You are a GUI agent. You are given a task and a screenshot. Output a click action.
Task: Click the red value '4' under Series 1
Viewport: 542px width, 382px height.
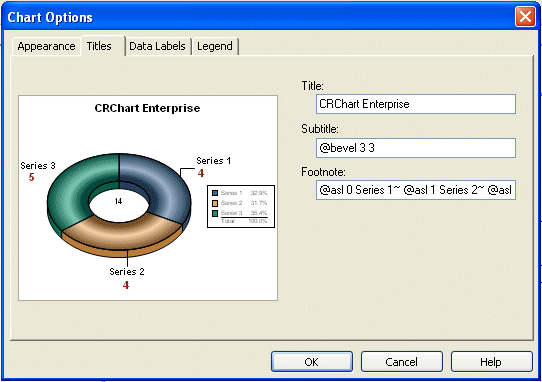click(201, 173)
